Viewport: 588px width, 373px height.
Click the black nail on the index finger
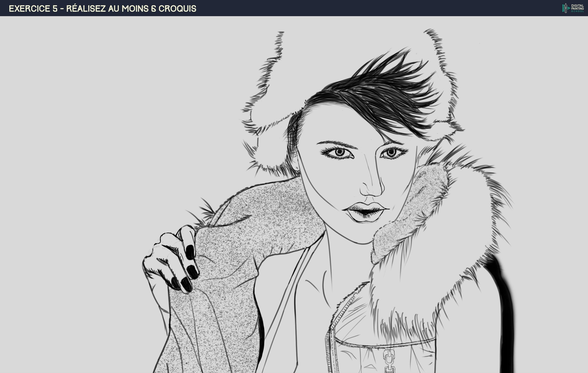[190, 252]
